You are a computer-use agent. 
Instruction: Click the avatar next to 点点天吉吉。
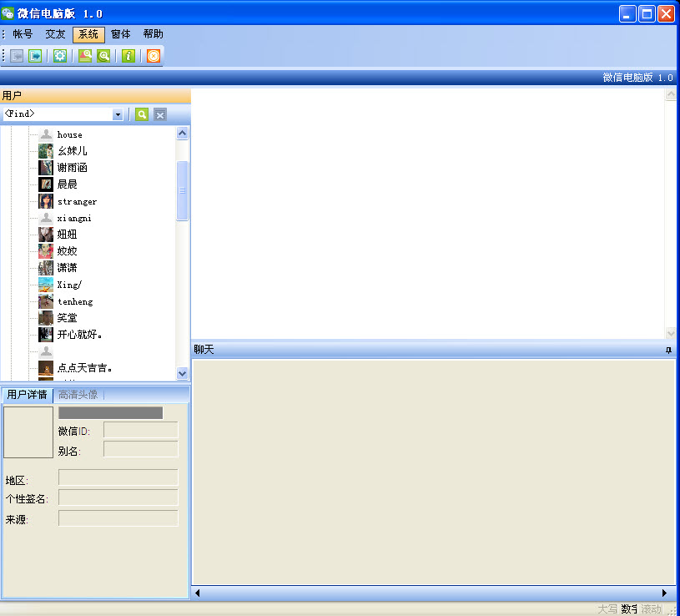[x=46, y=368]
